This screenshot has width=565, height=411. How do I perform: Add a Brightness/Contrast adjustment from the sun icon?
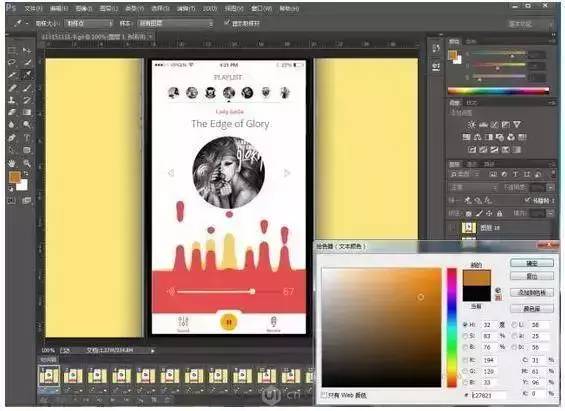[471, 125]
